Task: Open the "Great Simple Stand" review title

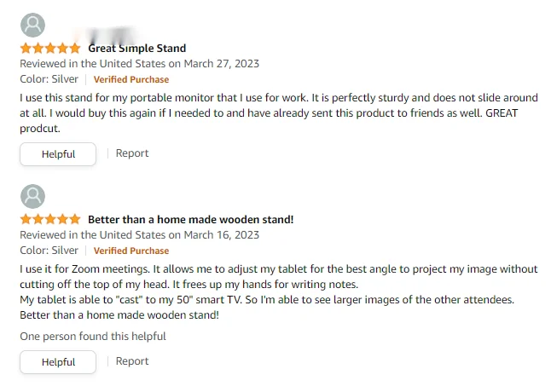Action: point(136,49)
